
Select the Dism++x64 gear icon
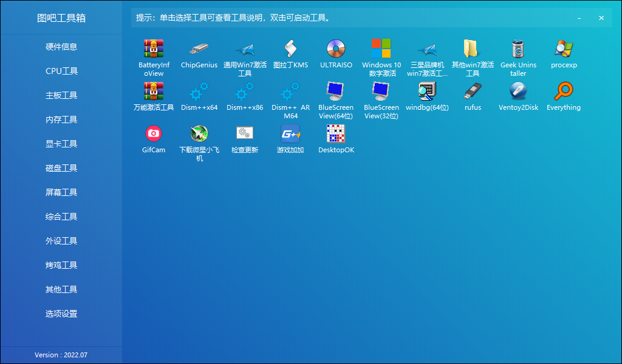click(199, 92)
